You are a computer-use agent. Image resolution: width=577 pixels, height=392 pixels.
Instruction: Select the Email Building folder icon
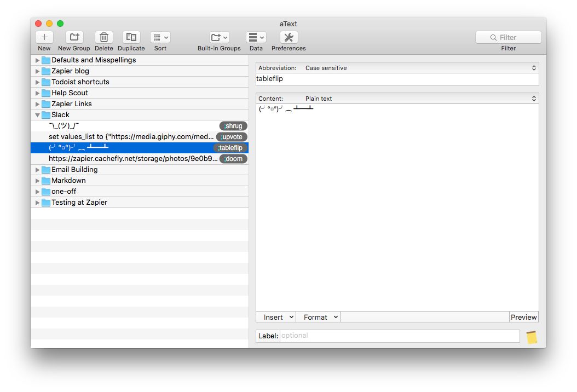46,170
